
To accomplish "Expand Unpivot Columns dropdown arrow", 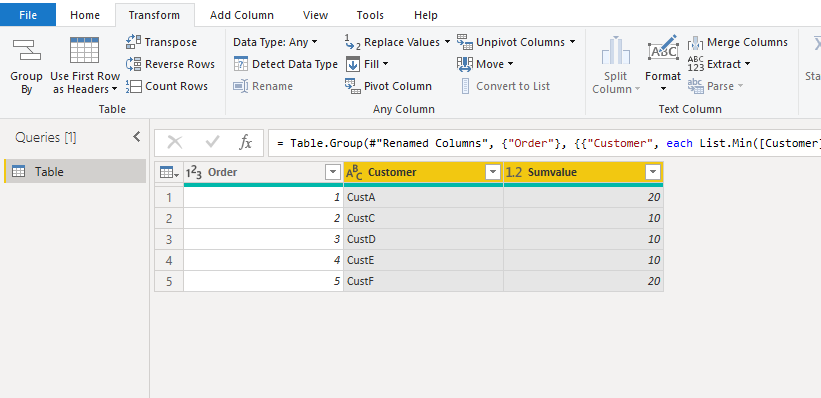I will click(x=572, y=42).
